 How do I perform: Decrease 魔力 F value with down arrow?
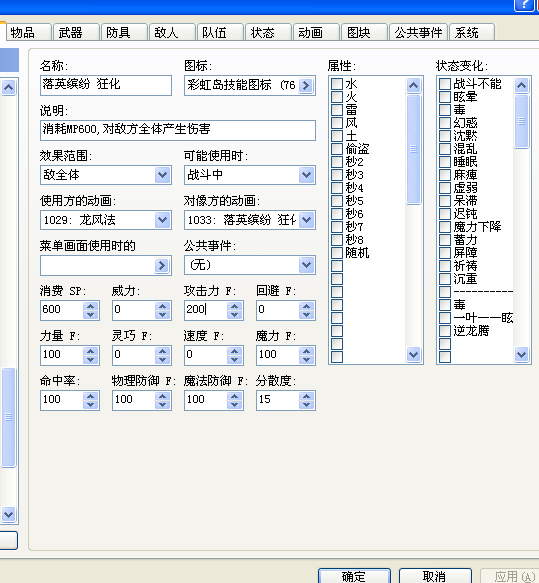point(306,360)
